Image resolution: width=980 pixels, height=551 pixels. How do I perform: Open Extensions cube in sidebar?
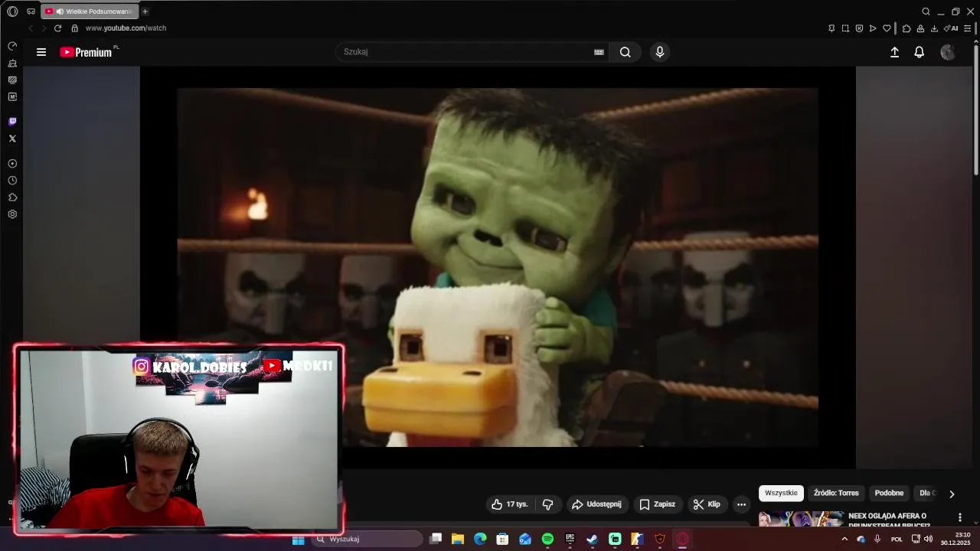[12, 197]
